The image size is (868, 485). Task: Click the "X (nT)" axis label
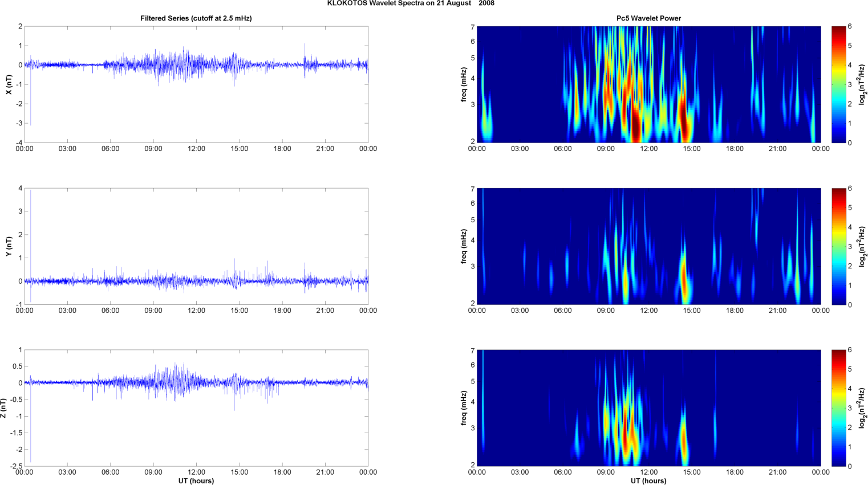click(9, 84)
